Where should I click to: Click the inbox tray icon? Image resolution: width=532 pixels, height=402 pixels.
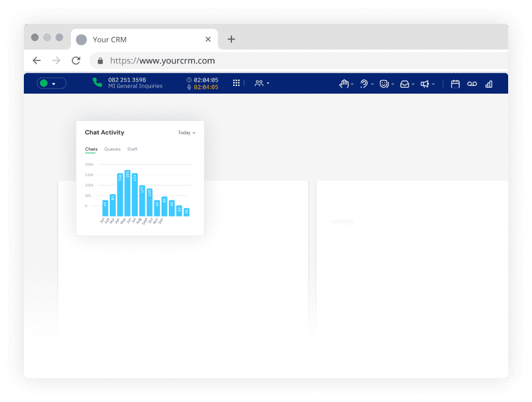click(405, 84)
